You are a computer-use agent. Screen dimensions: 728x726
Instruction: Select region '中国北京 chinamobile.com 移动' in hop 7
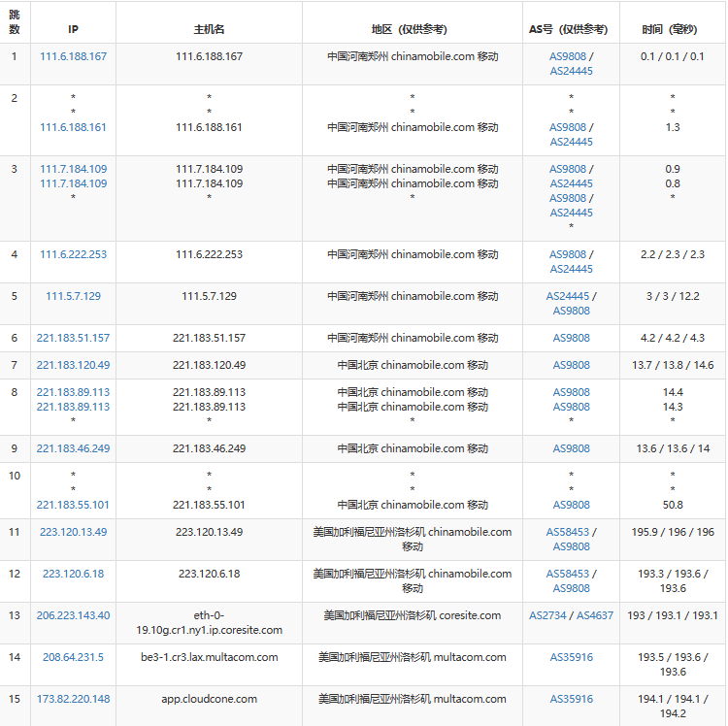click(413, 365)
